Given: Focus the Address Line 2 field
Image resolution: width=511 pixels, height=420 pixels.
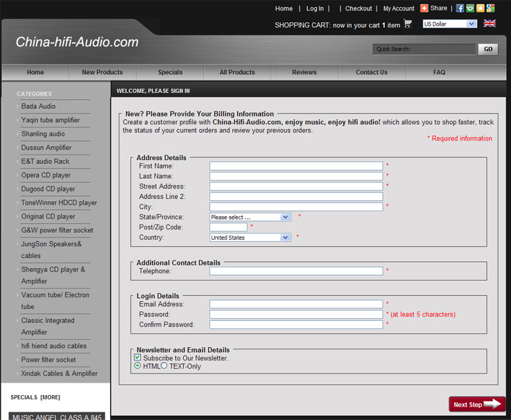Looking at the screenshot, I should coord(296,196).
